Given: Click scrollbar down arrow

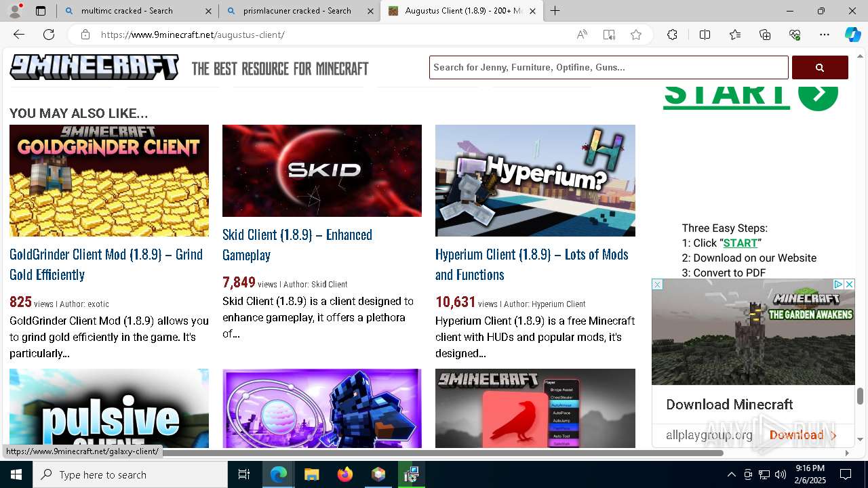Looking at the screenshot, I should tap(860, 440).
